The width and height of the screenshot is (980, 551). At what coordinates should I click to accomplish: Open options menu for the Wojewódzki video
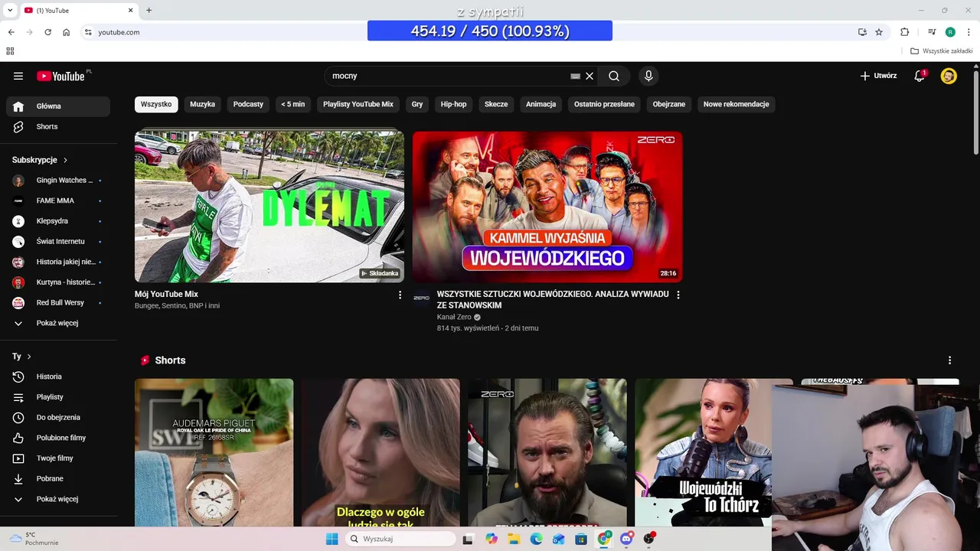click(x=678, y=295)
